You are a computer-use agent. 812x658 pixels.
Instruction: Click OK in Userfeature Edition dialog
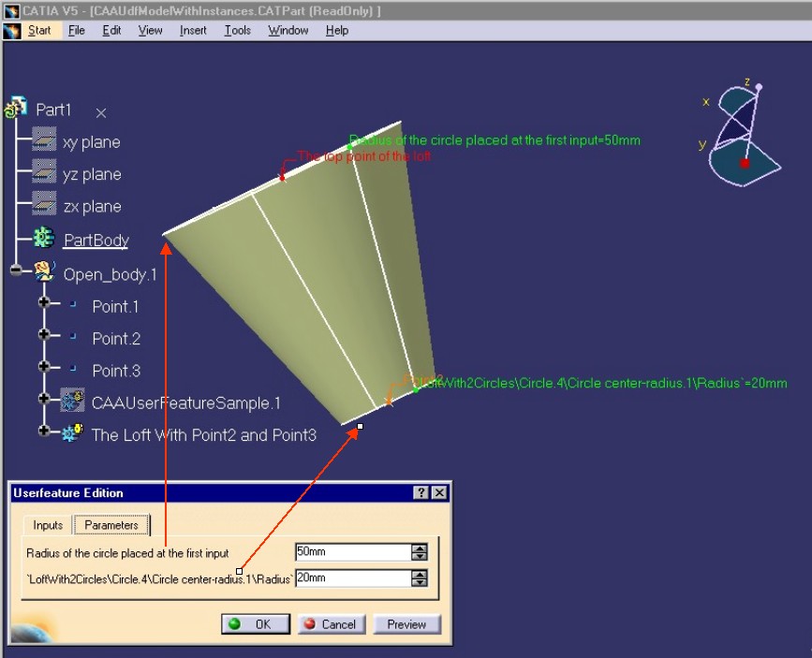coord(256,624)
